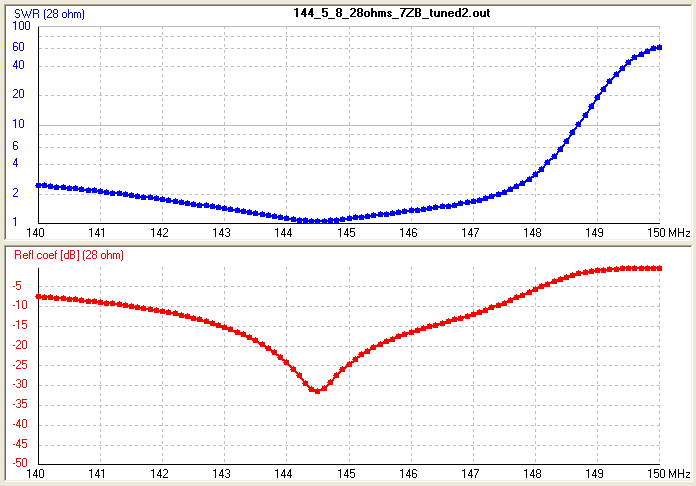Viewport: 696px width, 486px height.
Task: Click the -5 value on Refl coef axis
Action: click(x=17, y=286)
